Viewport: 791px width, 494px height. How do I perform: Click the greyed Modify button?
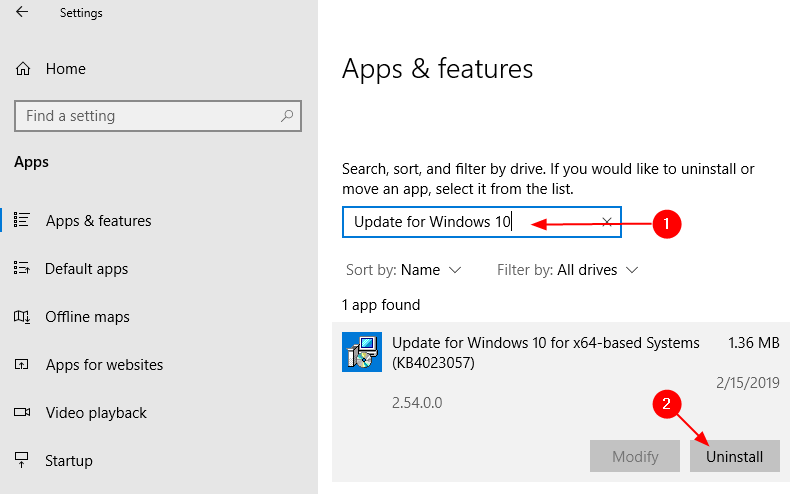point(635,456)
